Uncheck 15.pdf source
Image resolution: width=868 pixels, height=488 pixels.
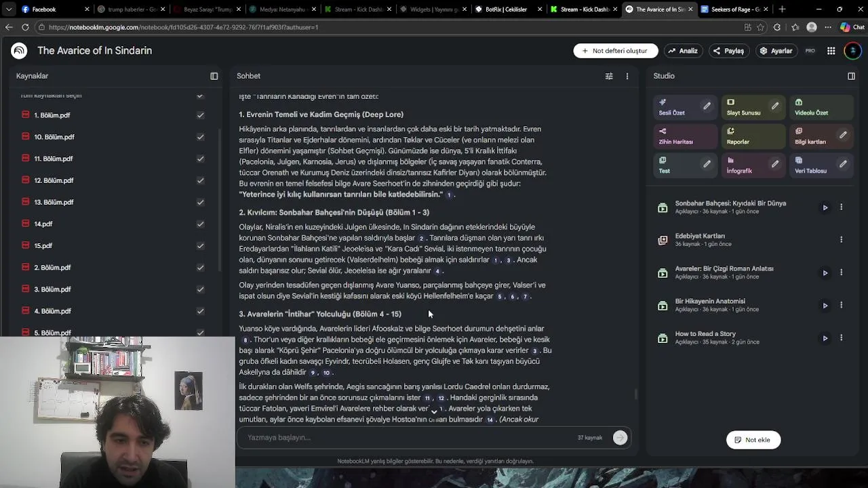(x=200, y=245)
